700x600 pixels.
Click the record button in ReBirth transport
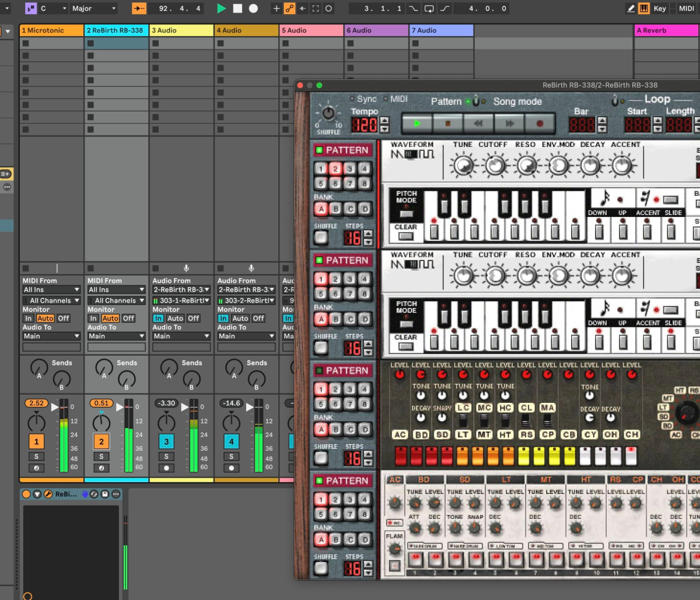pos(540,124)
